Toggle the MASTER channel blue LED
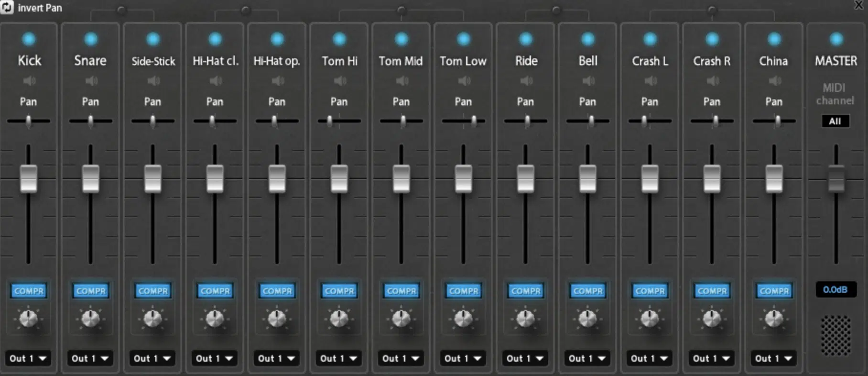The height and width of the screenshot is (376, 868). point(836,39)
